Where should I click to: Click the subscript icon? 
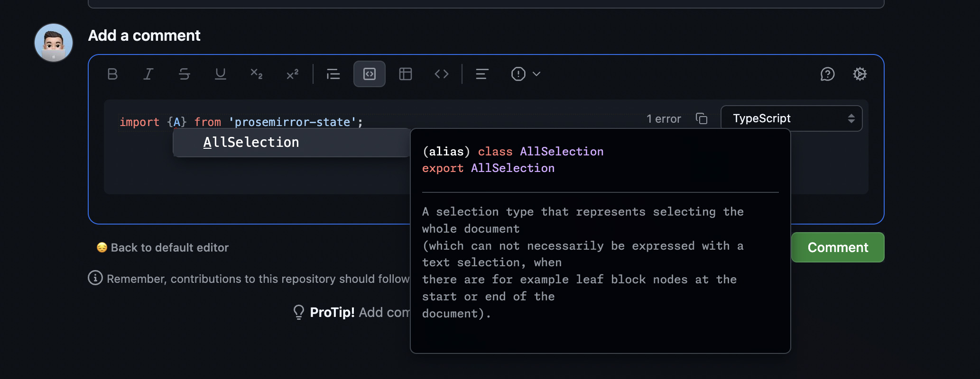[256, 74]
